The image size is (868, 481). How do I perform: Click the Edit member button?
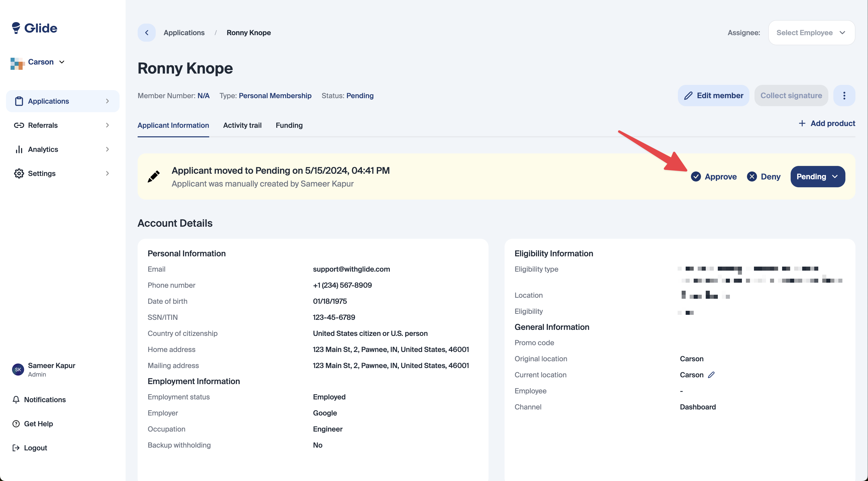[x=713, y=96]
